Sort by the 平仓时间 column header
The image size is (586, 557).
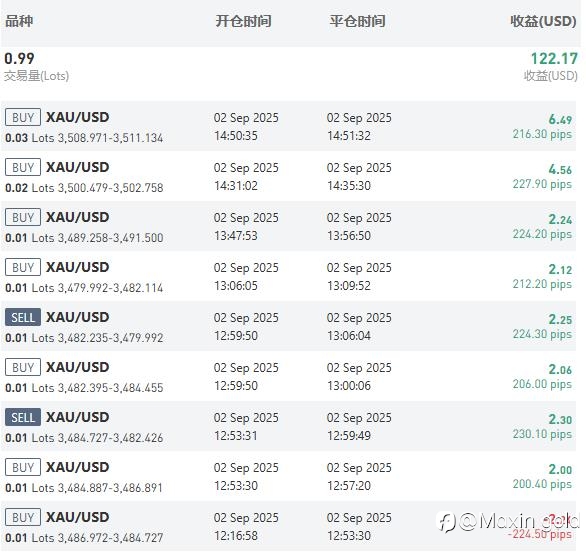[357, 21]
